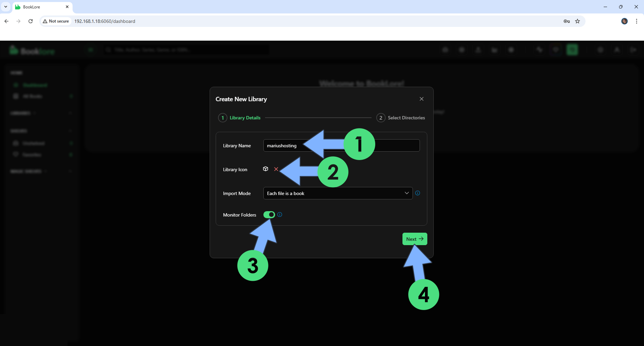Select the Library Details step
The image size is (644, 346).
point(240,118)
